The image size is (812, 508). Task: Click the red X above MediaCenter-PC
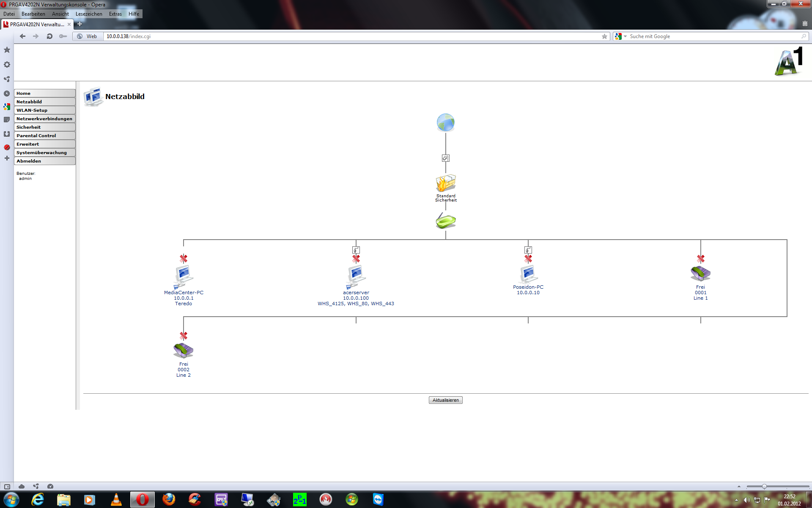pyautogui.click(x=183, y=258)
